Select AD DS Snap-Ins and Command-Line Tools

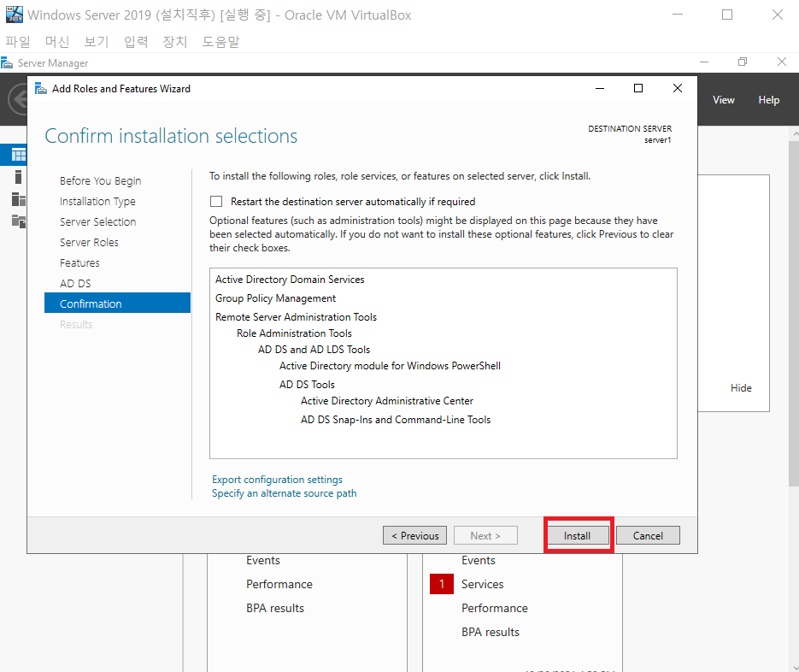coord(396,420)
